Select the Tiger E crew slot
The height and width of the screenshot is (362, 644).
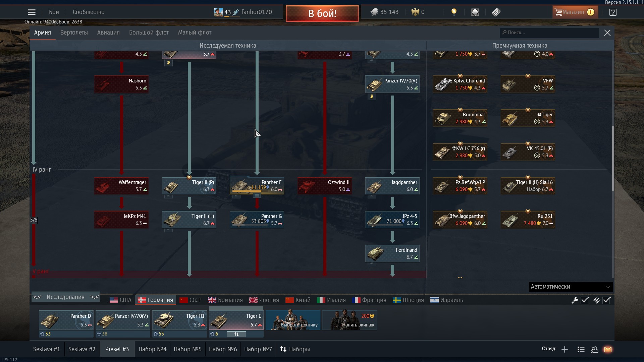236,320
